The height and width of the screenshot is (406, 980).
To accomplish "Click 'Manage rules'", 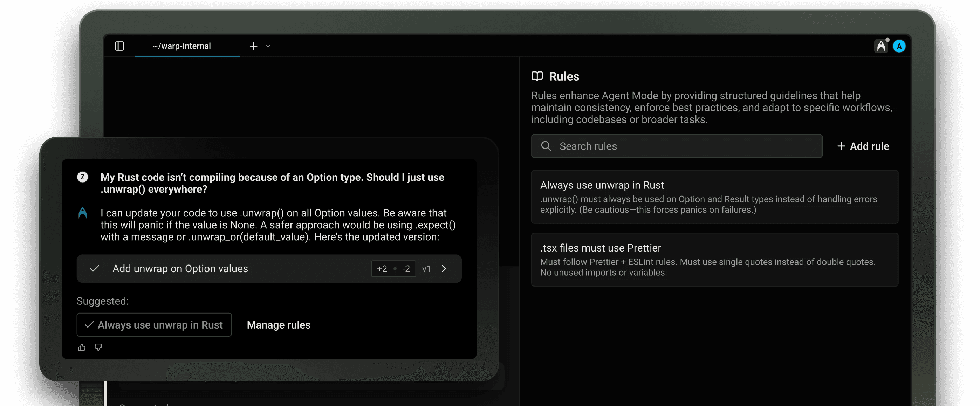I will click(279, 325).
